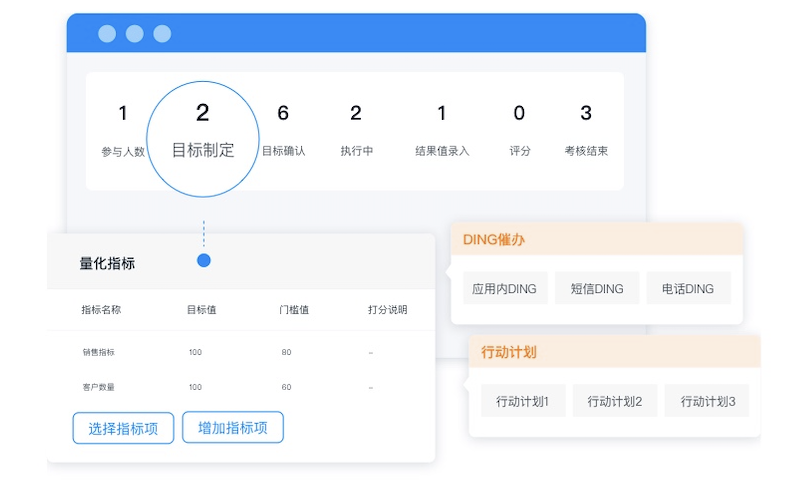
Task: Click 客户数量 threshold value 60
Action: coord(286,387)
